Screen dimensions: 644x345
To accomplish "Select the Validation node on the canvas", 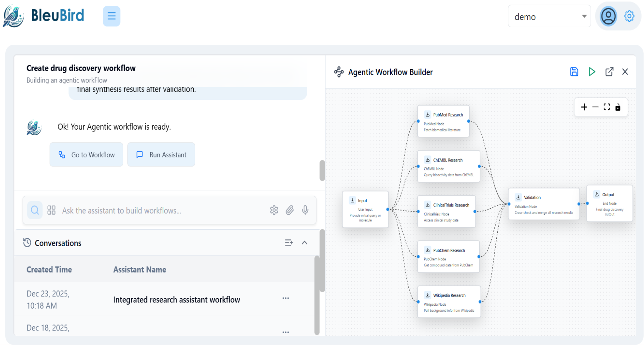I will pos(543,204).
